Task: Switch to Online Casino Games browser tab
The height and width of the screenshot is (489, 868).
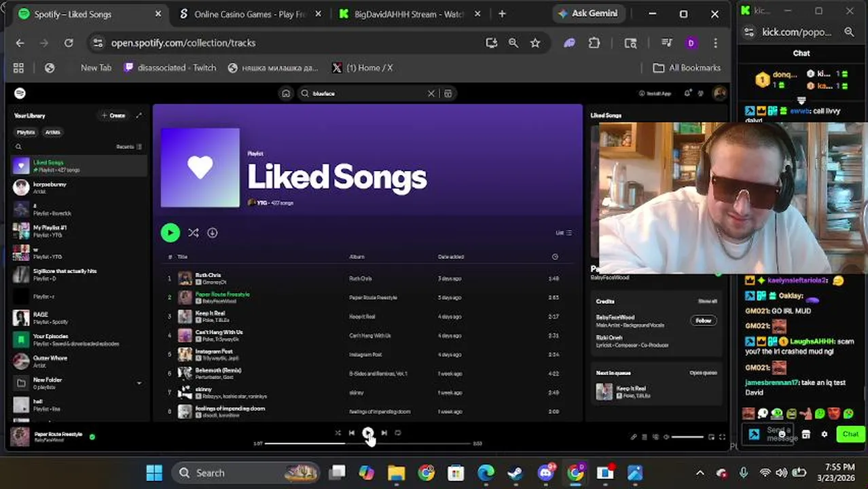Action: pos(250,14)
